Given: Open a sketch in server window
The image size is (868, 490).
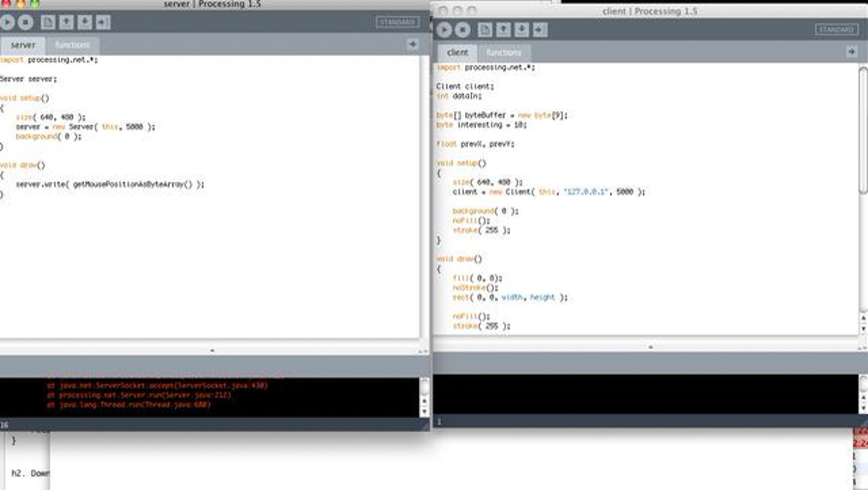Looking at the screenshot, I should [66, 22].
